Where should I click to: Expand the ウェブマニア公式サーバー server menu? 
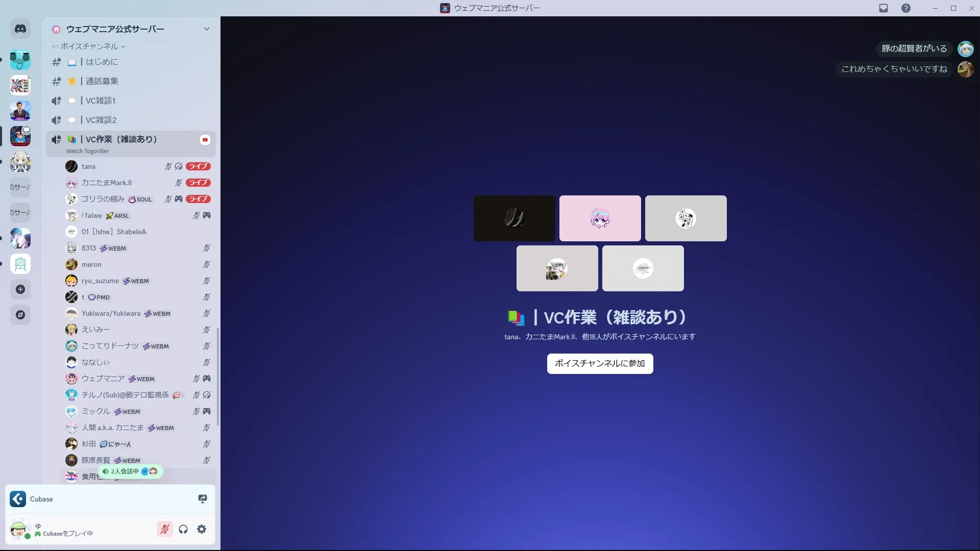[206, 29]
